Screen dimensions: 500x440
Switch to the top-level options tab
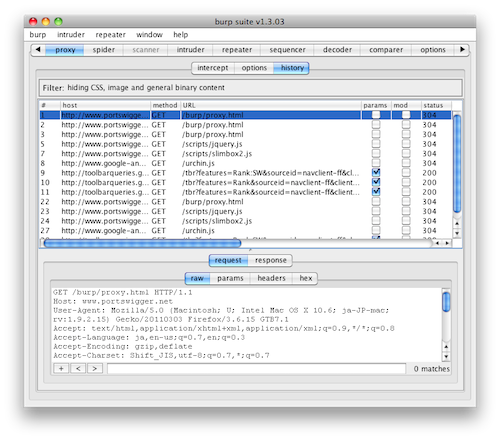point(433,50)
